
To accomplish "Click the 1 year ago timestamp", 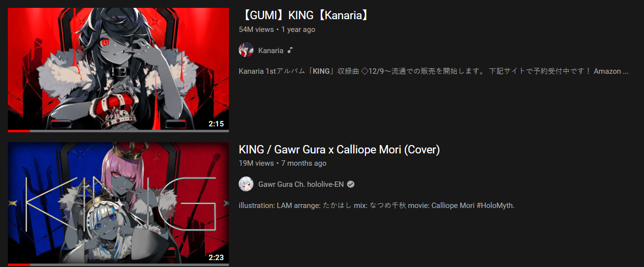I will 298,30.
